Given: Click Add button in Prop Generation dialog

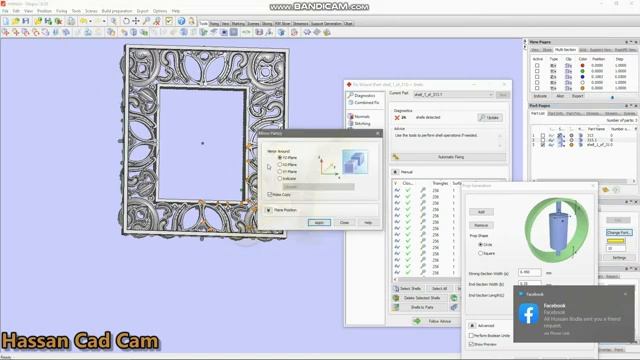Looking at the screenshot, I should point(481,212).
